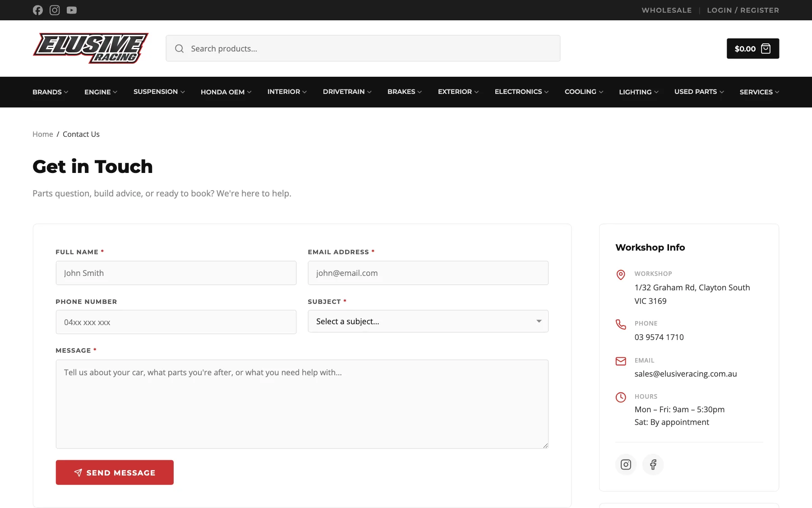Open the Lighting menu
812x508 pixels.
[639, 92]
